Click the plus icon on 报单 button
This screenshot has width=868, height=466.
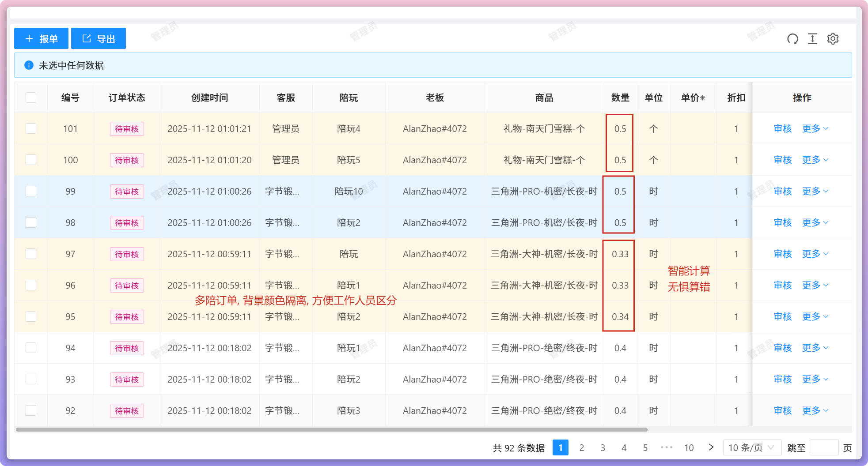(x=29, y=39)
